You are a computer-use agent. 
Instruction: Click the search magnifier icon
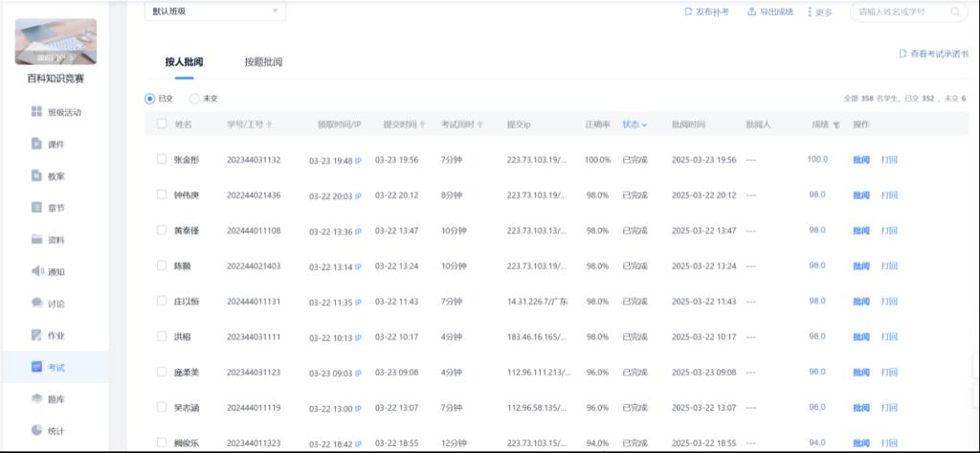click(954, 11)
